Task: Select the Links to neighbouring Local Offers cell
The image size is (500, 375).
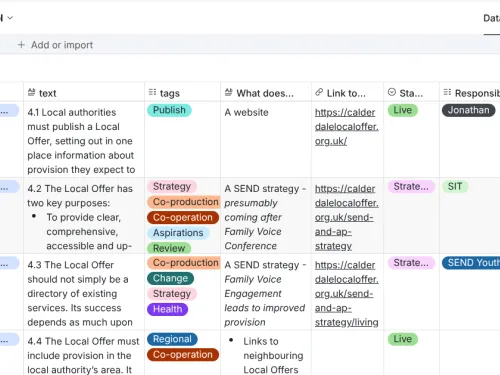Action: click(266, 353)
